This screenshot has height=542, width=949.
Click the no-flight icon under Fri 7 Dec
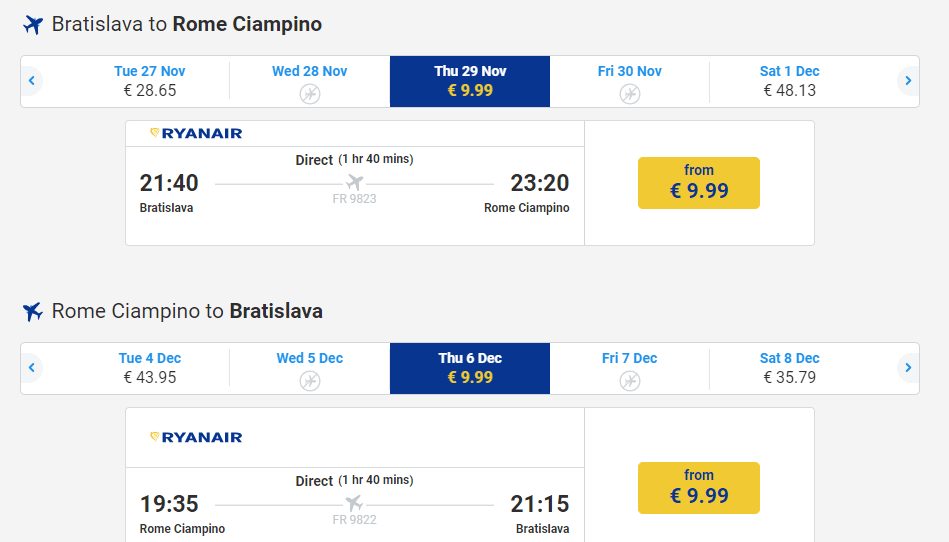tap(629, 381)
